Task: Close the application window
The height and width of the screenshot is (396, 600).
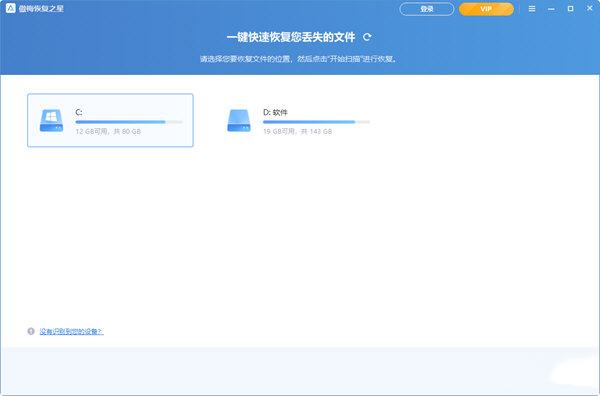Action: click(x=590, y=8)
